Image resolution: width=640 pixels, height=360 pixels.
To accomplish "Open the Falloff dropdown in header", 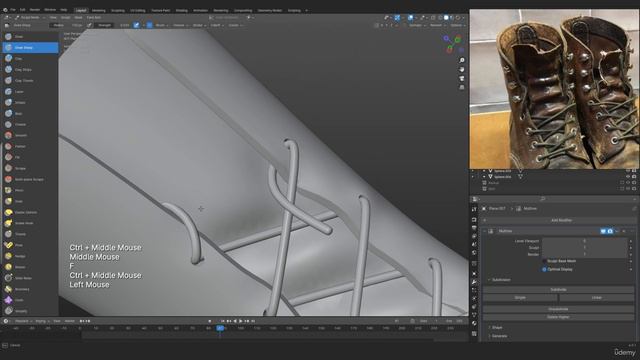I will click(217, 25).
